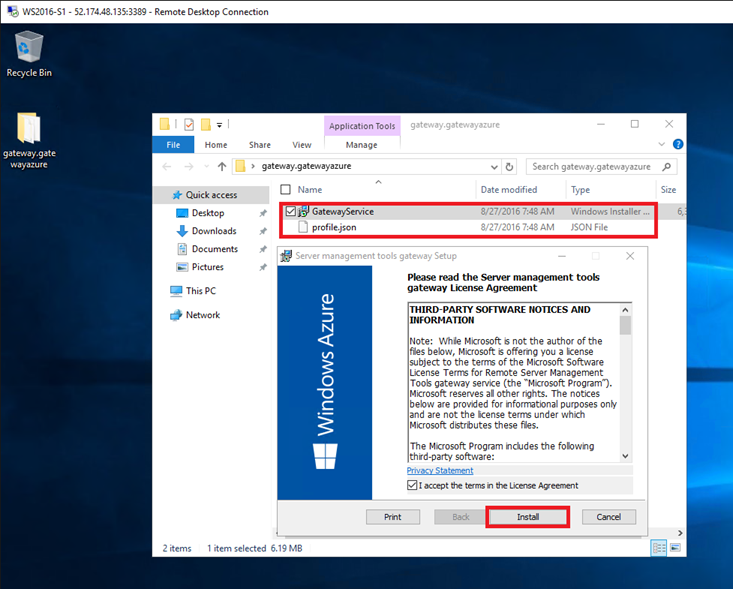Screen dimensions: 733x589
Task: Switch to the Share ribbon tab
Action: click(x=259, y=145)
